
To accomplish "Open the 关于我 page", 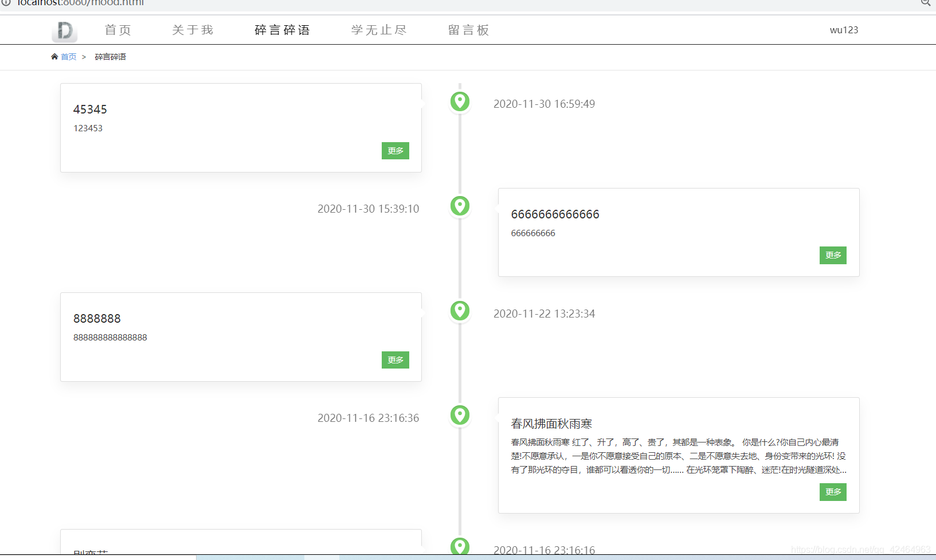I will click(x=192, y=30).
